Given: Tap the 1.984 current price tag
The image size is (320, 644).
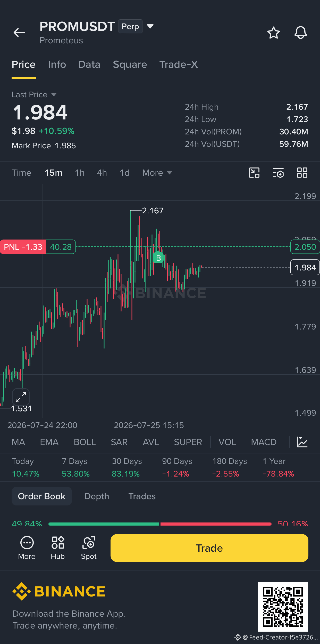Looking at the screenshot, I should click(305, 268).
